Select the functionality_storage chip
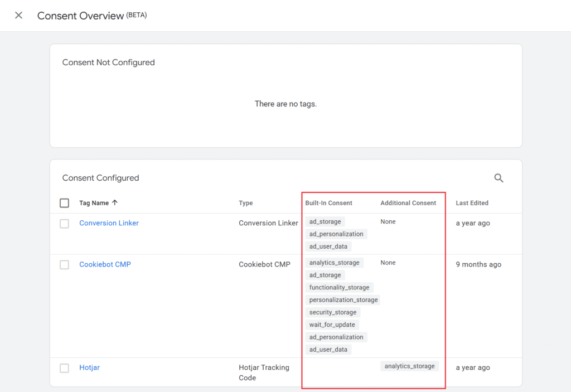The width and height of the screenshot is (571, 392). [x=339, y=287]
